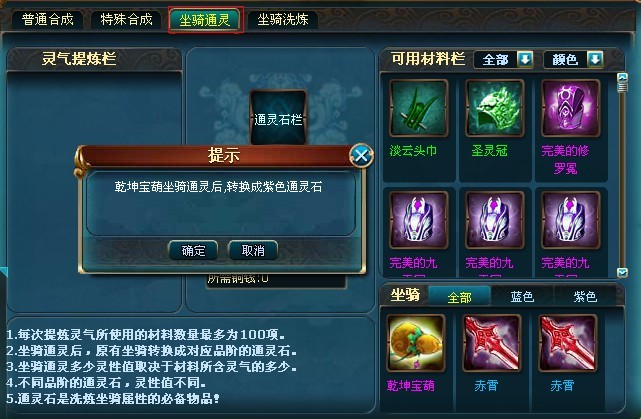
Task: Switch to the 普通合成 tab
Action: pos(47,20)
